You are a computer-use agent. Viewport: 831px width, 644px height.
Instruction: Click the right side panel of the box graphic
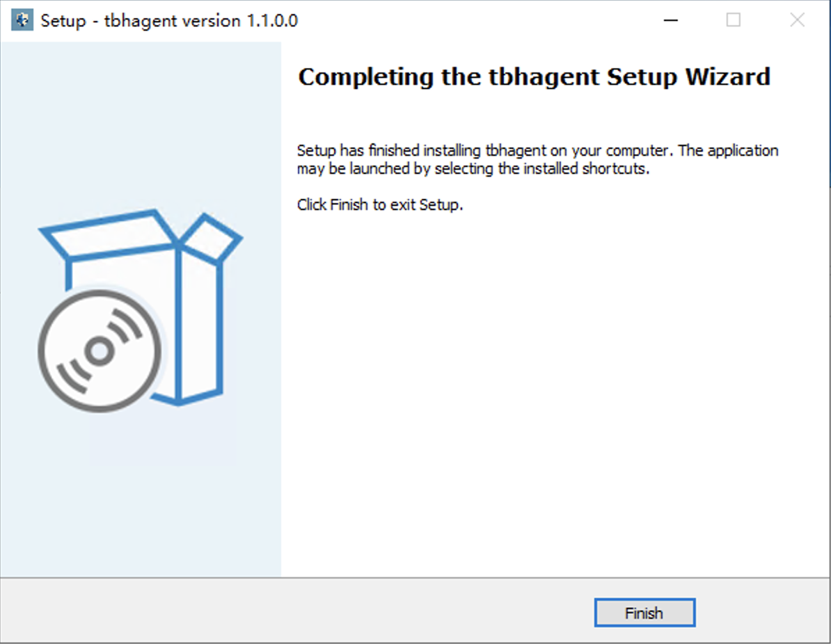click(200, 327)
